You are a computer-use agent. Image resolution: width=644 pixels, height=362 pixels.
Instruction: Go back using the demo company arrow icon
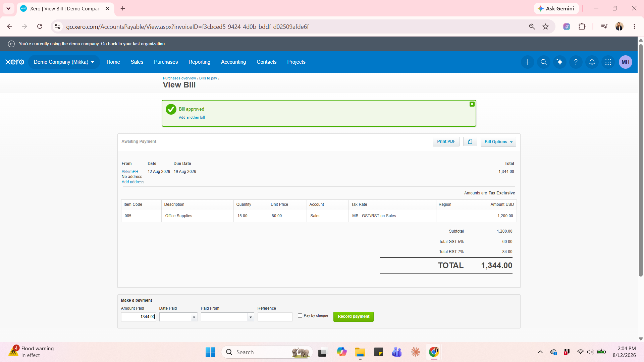click(11, 44)
